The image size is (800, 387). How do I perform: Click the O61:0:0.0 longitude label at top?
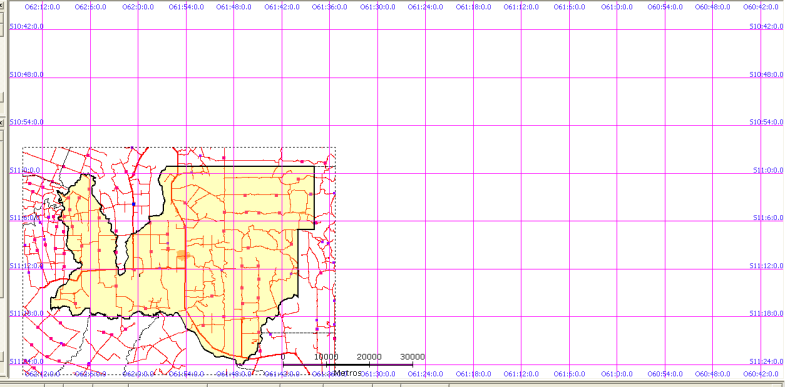[616, 7]
